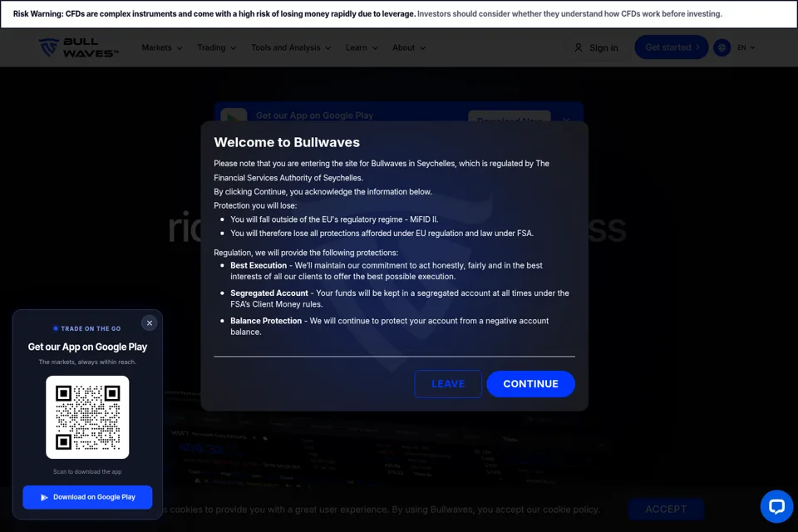The image size is (798, 532).
Task: Click the globe language icon
Action: (722, 47)
